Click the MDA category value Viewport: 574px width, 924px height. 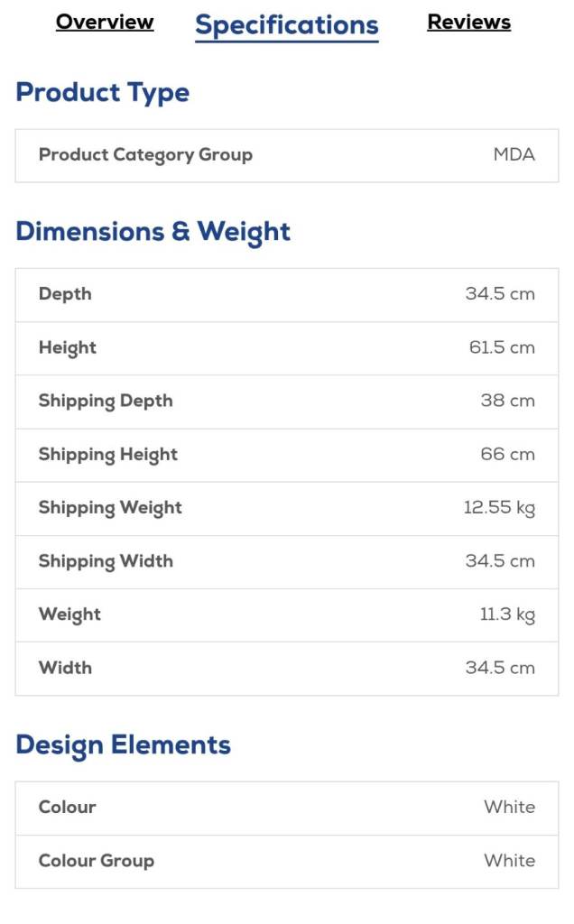pyautogui.click(x=514, y=154)
